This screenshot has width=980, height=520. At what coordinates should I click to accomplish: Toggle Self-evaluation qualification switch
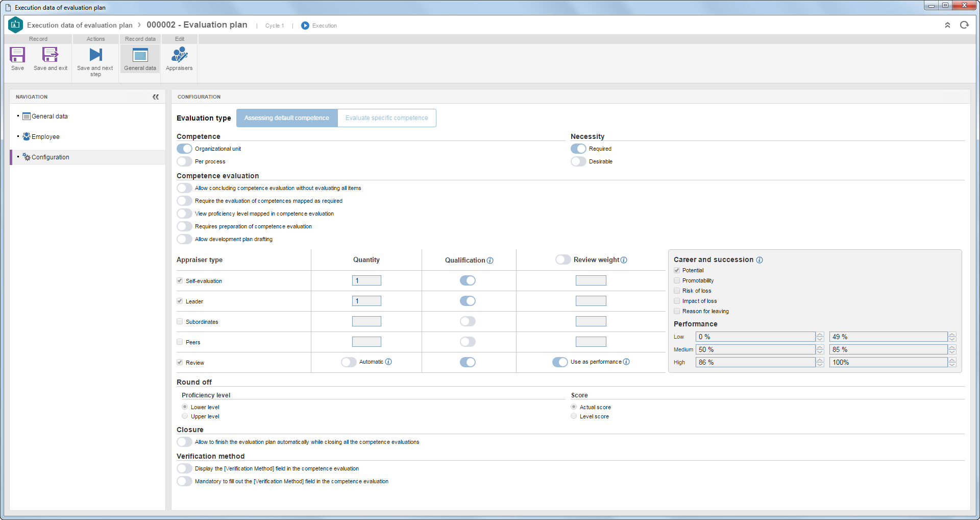coord(468,280)
